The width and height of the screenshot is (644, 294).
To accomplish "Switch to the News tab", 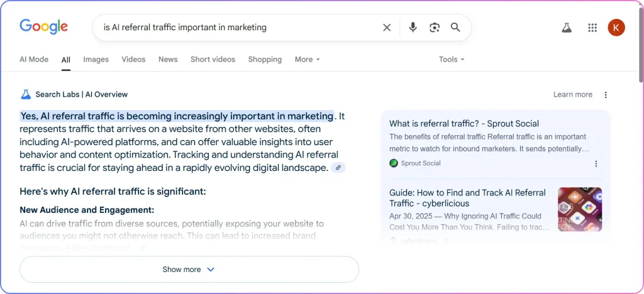I will click(168, 60).
